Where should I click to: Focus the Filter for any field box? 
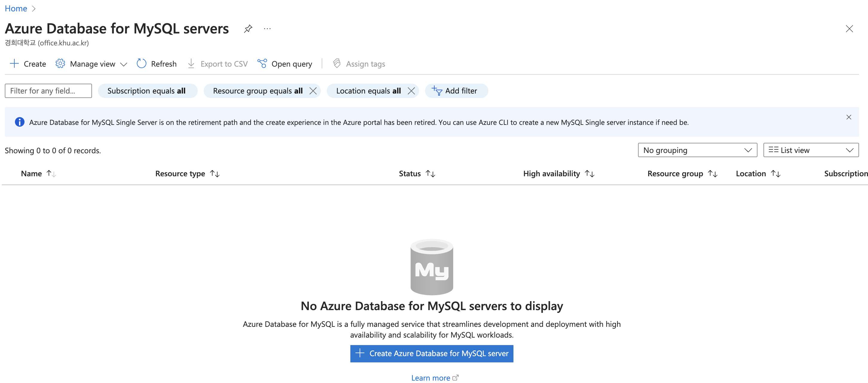(x=48, y=91)
